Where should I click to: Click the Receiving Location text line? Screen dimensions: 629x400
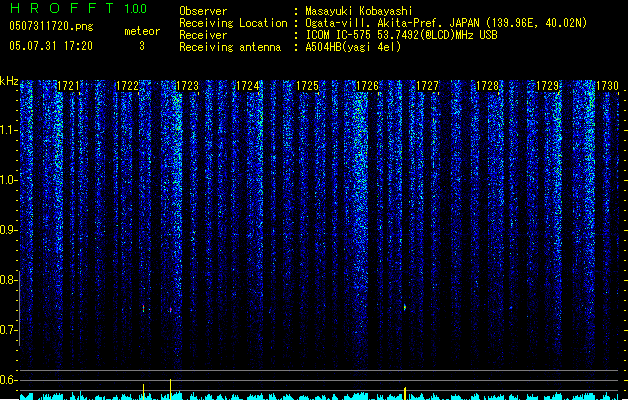pos(383,23)
